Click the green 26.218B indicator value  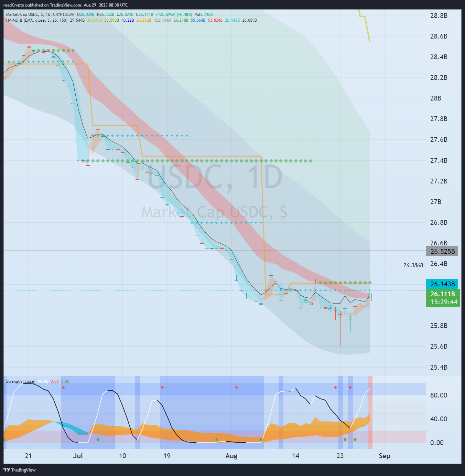click(x=181, y=20)
